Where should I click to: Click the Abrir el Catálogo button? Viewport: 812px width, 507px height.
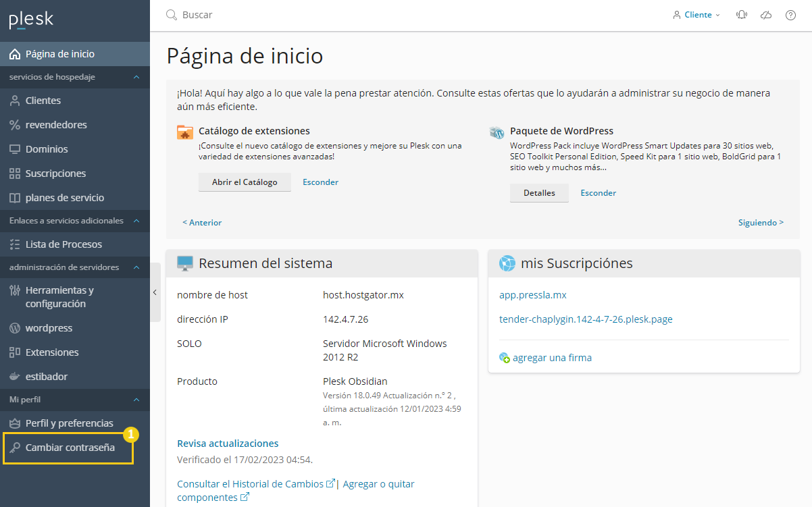click(245, 182)
